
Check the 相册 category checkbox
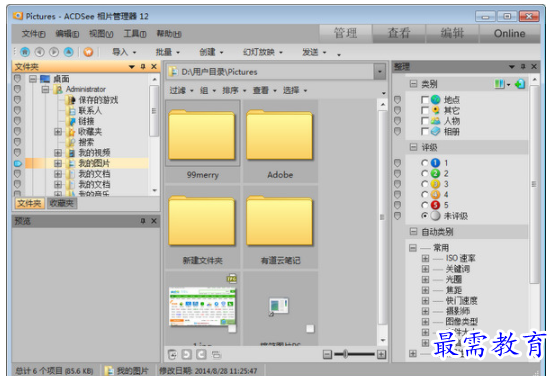pos(425,132)
